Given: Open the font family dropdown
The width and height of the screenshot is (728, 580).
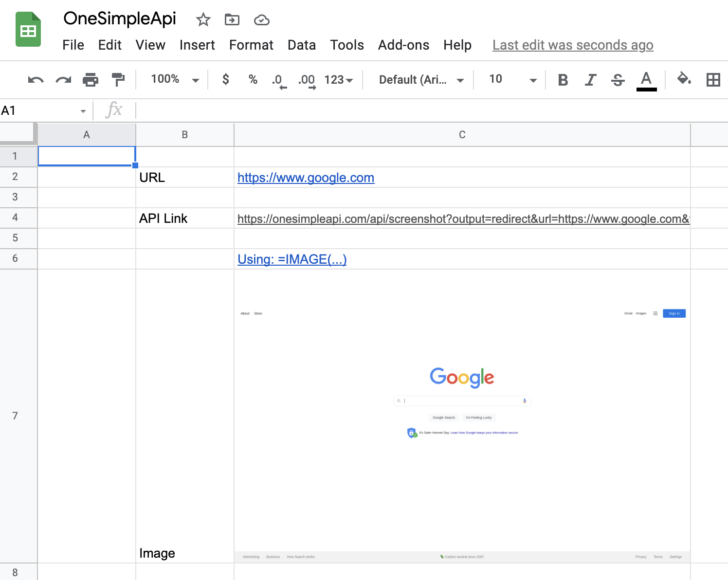Looking at the screenshot, I should click(x=419, y=79).
